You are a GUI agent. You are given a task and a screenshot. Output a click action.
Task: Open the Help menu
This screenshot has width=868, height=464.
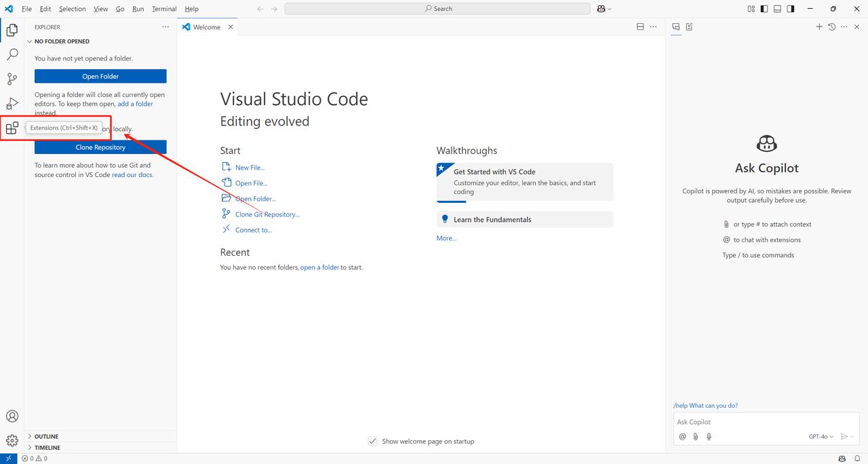pos(192,9)
